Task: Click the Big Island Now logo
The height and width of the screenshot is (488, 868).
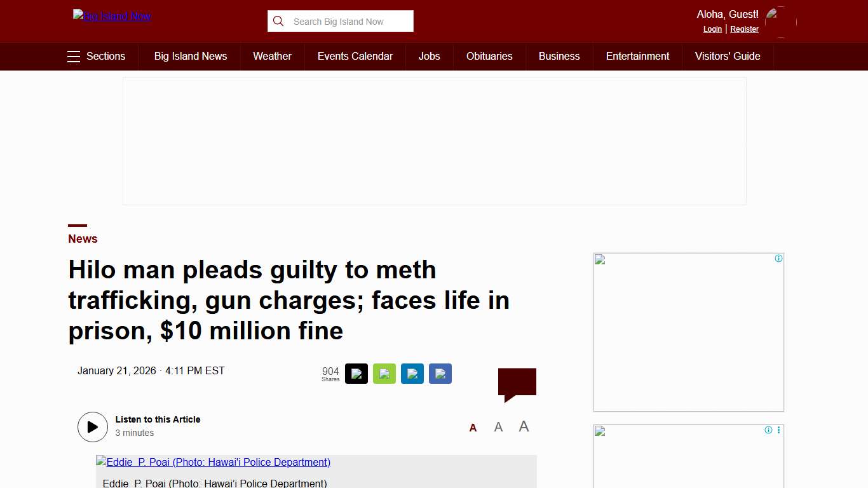Action: point(112,15)
